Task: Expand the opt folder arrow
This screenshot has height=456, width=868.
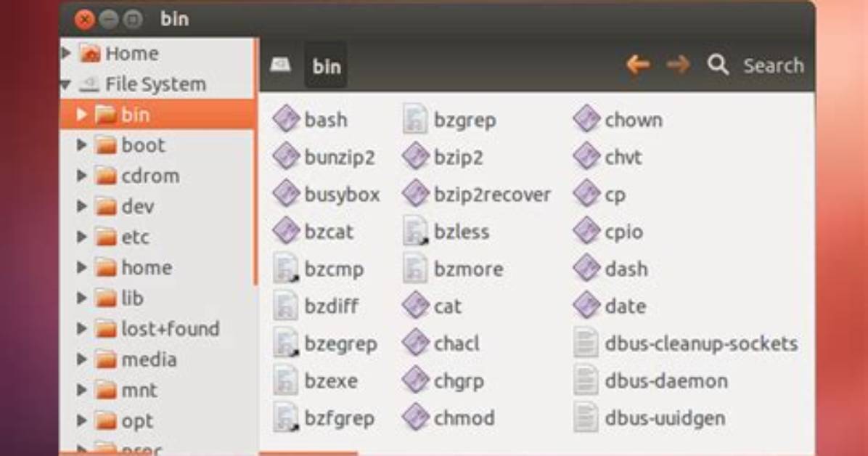Action: [x=82, y=420]
